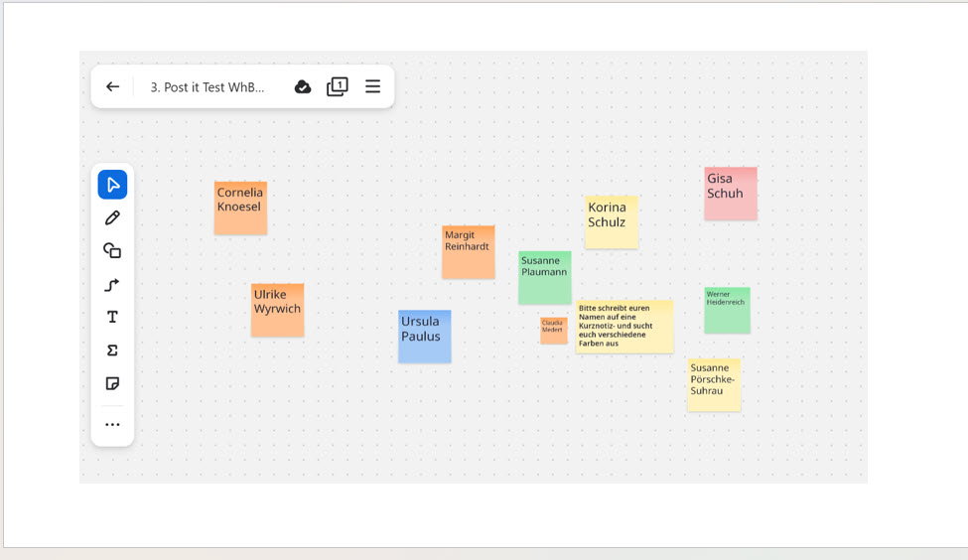
Task: Click the green Susanne Plaumann note
Action: click(x=544, y=277)
